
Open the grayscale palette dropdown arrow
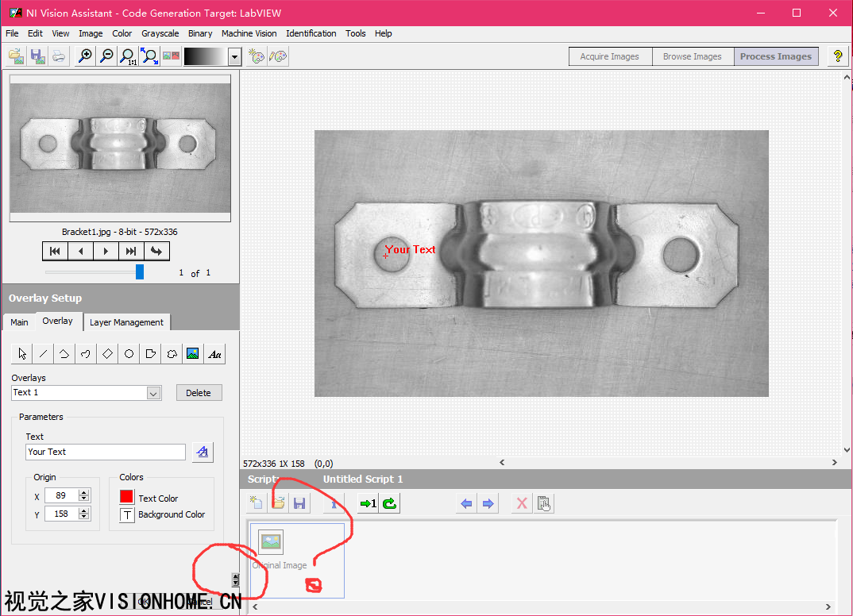tap(234, 56)
